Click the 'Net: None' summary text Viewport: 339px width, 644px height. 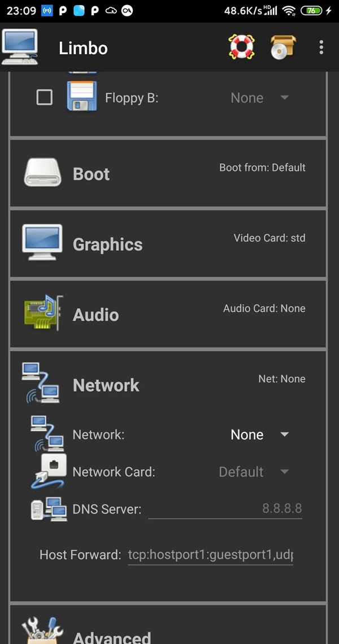point(282,379)
